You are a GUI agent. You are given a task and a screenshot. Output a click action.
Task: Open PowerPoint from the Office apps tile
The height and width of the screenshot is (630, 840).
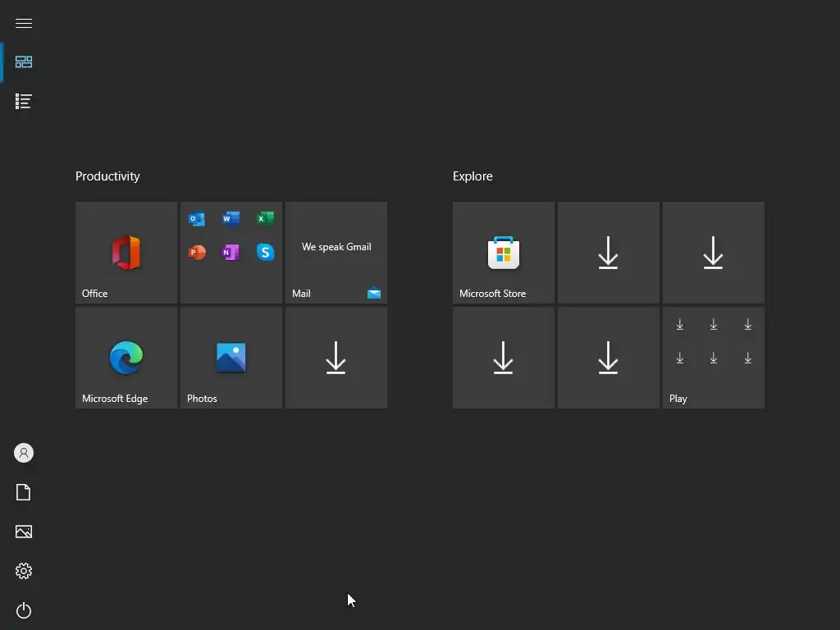197,253
